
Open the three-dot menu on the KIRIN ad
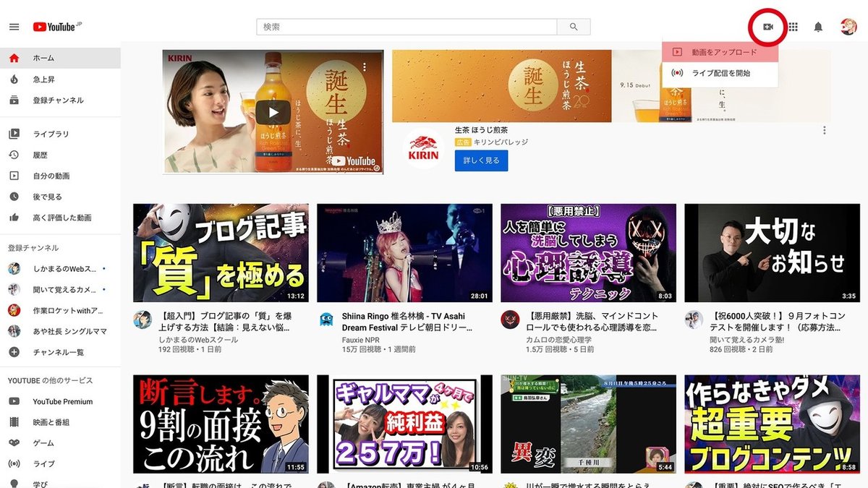point(824,129)
